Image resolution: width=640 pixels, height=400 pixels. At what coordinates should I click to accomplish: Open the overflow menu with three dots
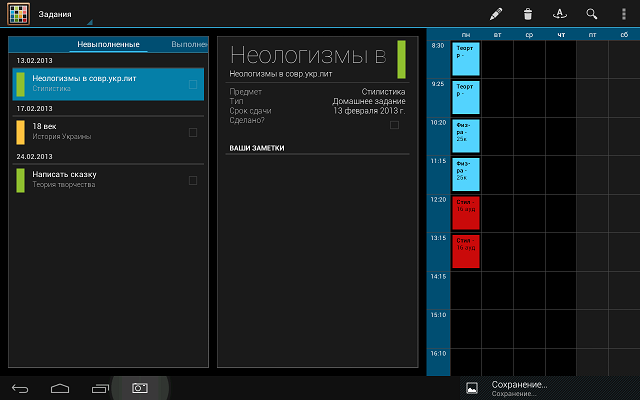tap(623, 14)
